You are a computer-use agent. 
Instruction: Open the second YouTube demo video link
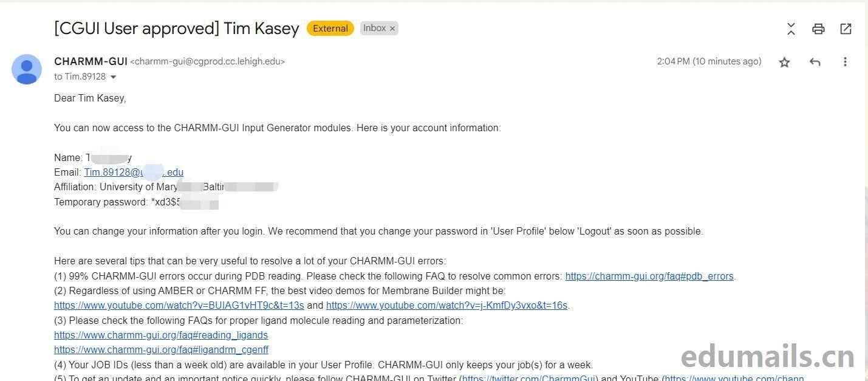click(x=446, y=306)
